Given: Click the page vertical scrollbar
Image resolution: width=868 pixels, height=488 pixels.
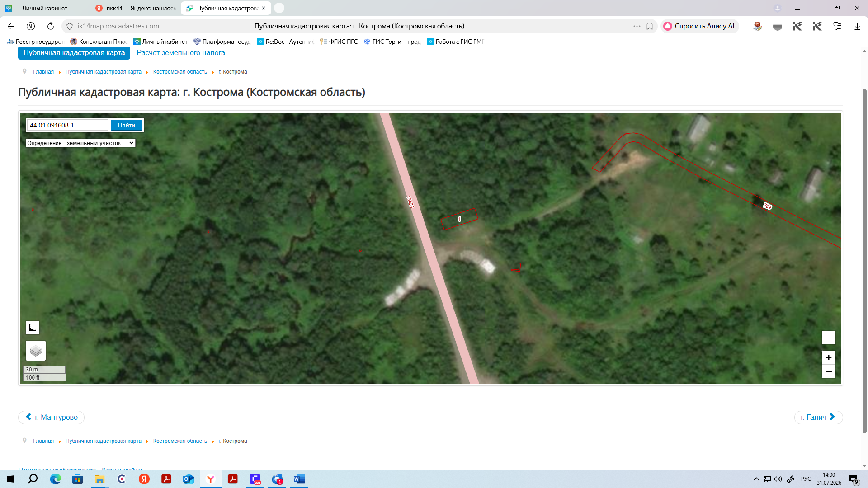Looking at the screenshot, I should tap(864, 261).
